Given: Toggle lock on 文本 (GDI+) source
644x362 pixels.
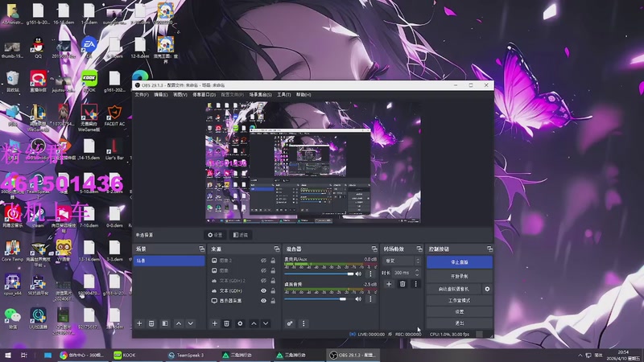Looking at the screenshot, I should (x=273, y=290).
